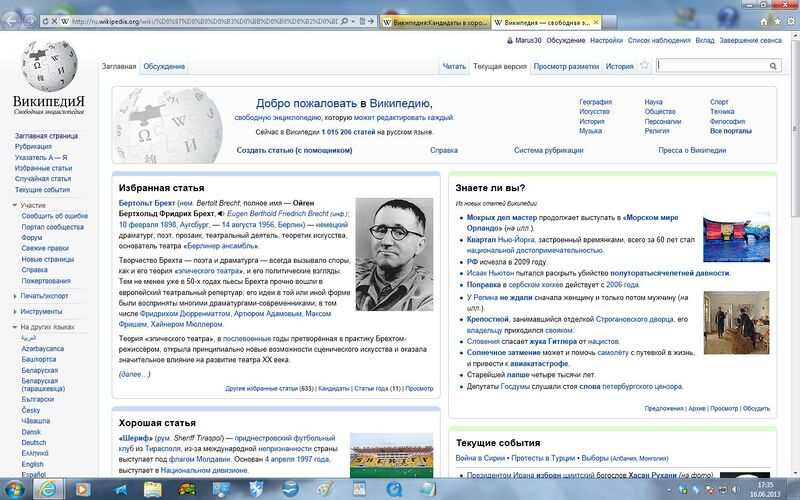This screenshot has height=500, width=800.
Task: Open the Заглавная page tab
Action: [x=119, y=66]
